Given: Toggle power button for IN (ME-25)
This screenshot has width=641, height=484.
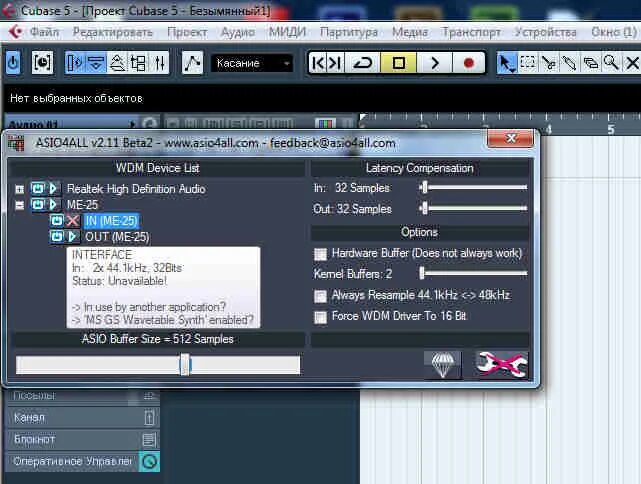Looking at the screenshot, I should click(x=57, y=221).
